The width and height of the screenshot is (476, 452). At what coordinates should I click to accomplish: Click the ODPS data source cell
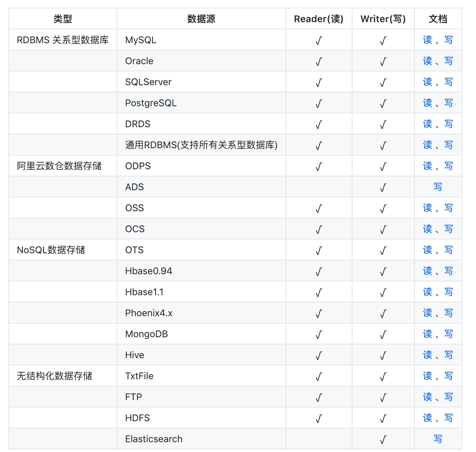coord(202,166)
